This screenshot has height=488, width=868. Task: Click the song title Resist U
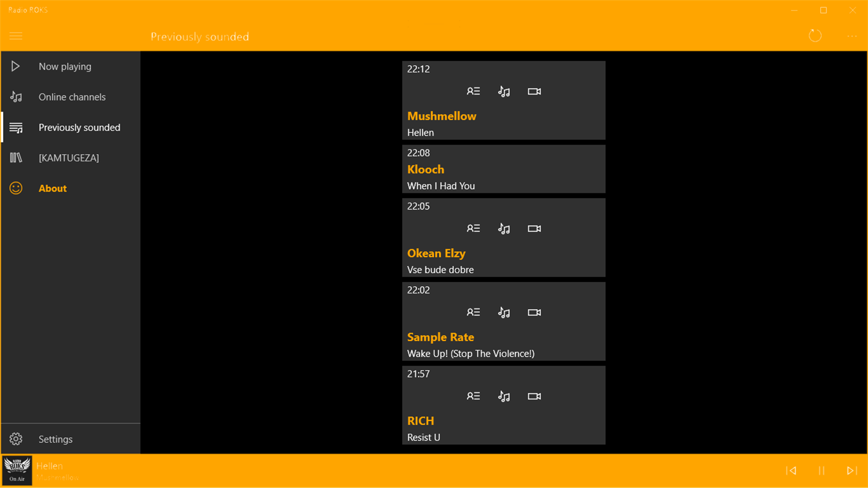coord(424,437)
